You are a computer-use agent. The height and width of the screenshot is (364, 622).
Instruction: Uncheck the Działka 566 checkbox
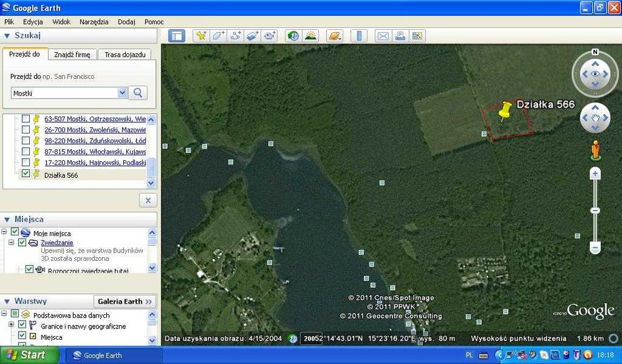click(x=26, y=173)
